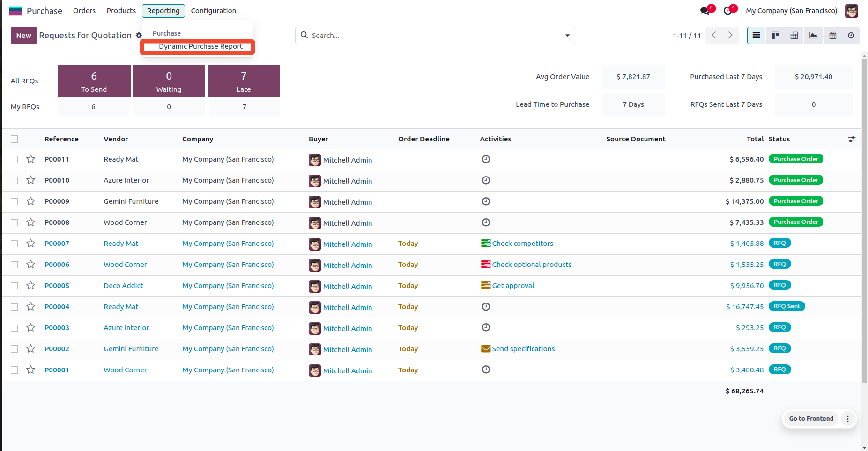Image resolution: width=868 pixels, height=451 pixels.
Task: Open the conversations chat icon in navbar
Action: pyautogui.click(x=705, y=11)
